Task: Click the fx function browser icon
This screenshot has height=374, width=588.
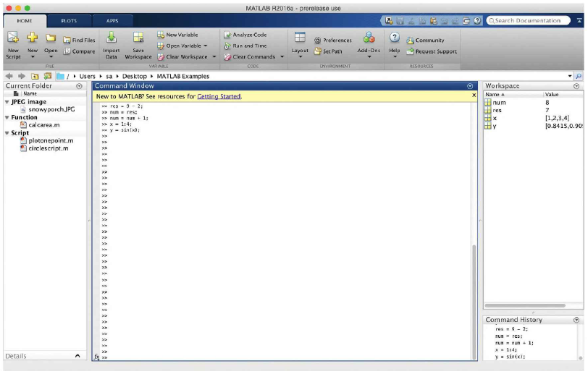Action: click(x=96, y=357)
